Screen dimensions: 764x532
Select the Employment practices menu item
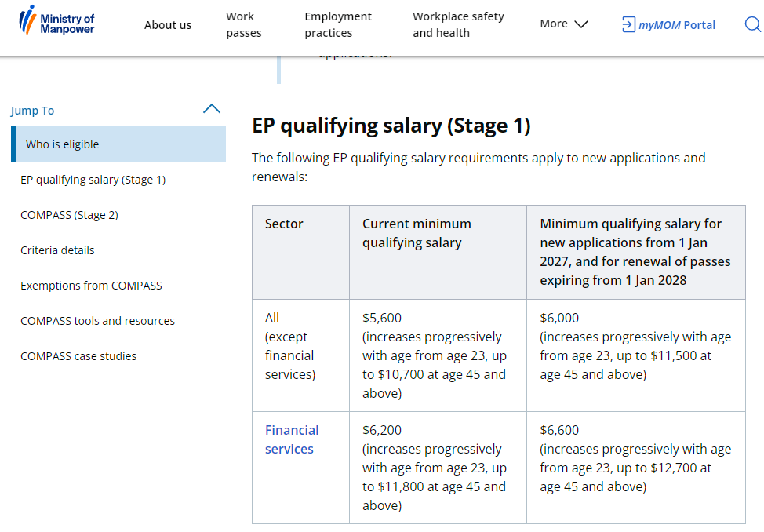point(338,24)
